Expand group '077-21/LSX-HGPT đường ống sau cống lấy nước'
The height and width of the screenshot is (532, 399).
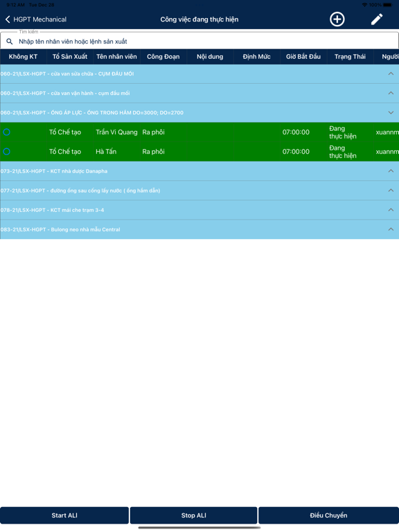coord(199,190)
